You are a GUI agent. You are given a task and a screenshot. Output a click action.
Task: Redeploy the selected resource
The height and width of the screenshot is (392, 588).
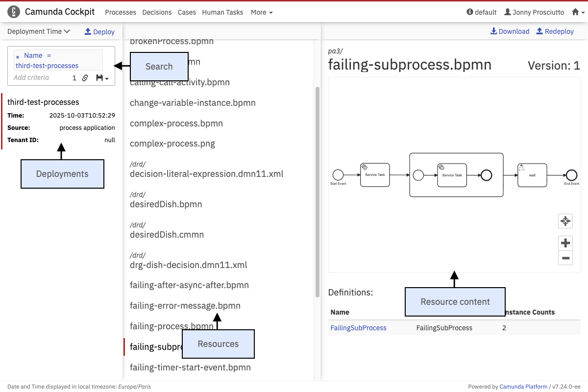(555, 31)
